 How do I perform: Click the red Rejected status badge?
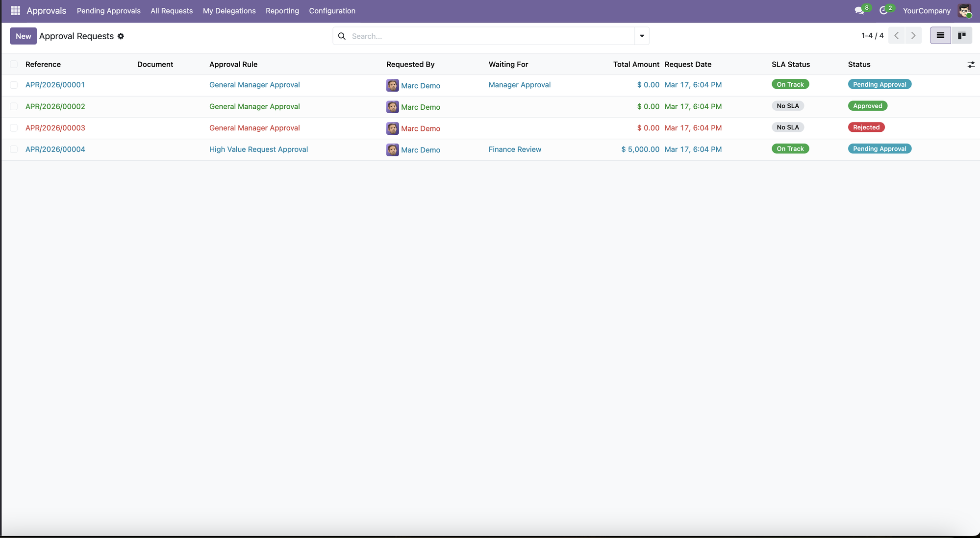point(866,127)
